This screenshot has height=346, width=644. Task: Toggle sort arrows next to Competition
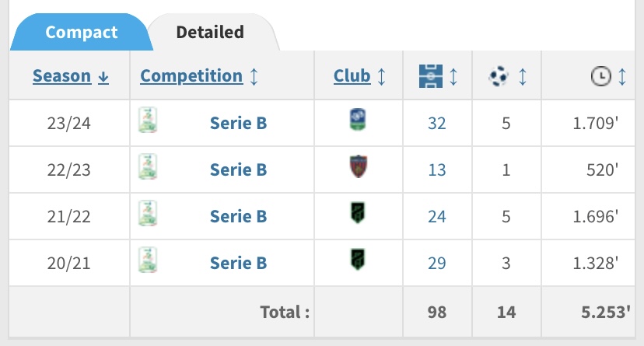tap(254, 77)
